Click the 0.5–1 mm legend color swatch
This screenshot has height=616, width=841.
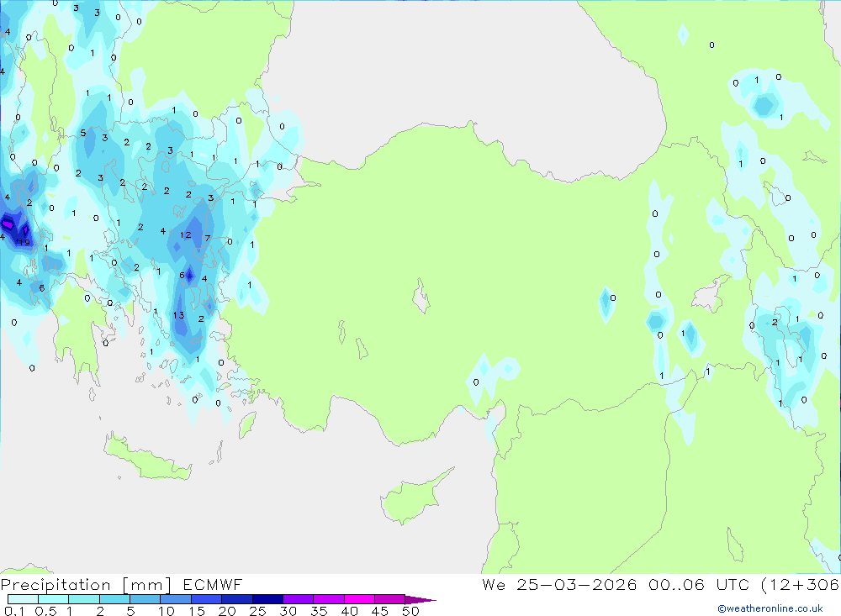point(54,599)
